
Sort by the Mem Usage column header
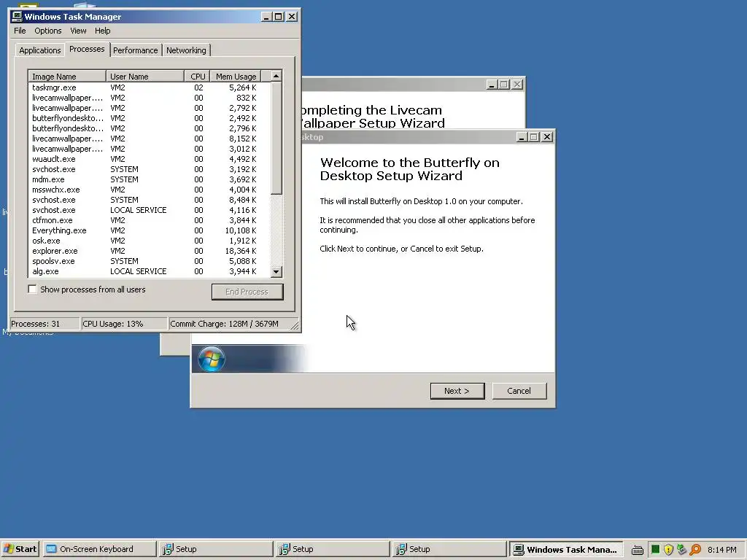tap(236, 76)
